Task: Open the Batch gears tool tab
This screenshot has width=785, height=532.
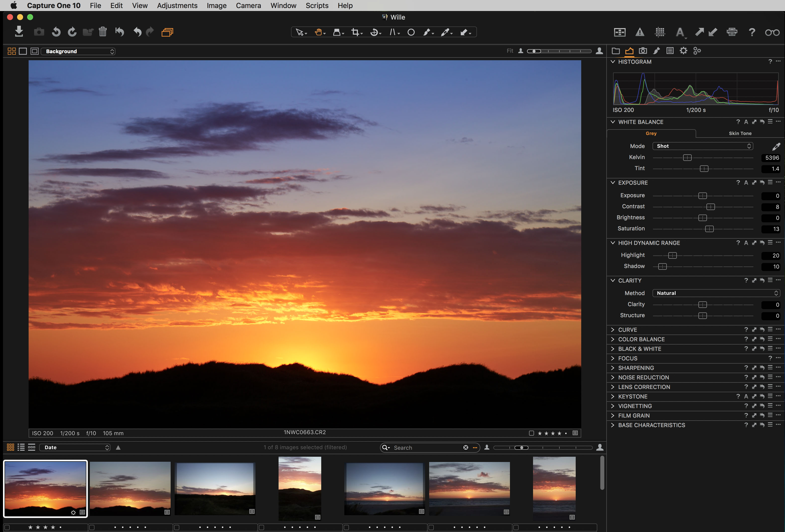Action: tap(697, 51)
